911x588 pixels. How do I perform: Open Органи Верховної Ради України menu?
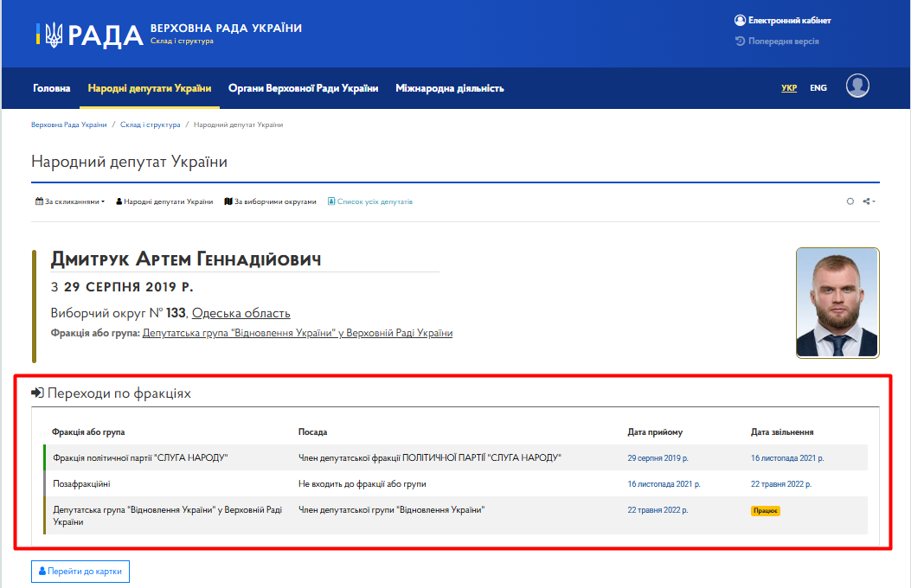tap(304, 88)
